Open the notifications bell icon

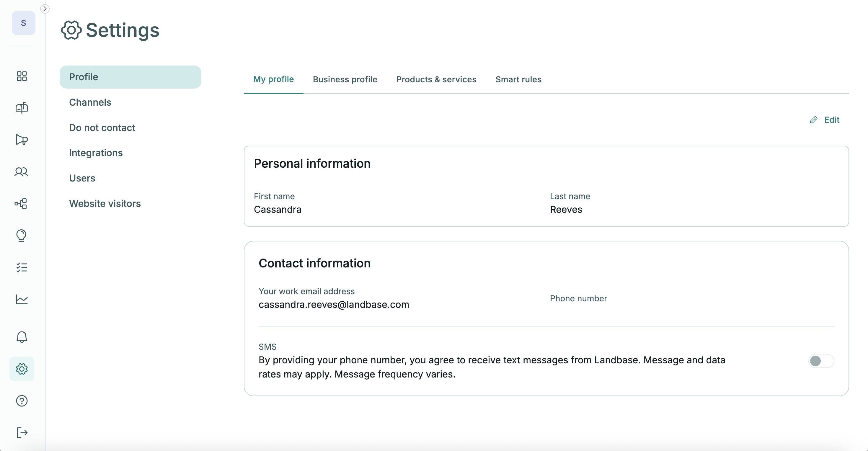[x=22, y=337]
